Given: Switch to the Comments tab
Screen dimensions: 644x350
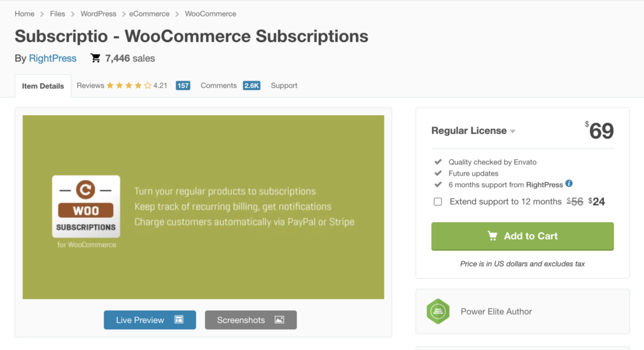Looking at the screenshot, I should pos(218,86).
